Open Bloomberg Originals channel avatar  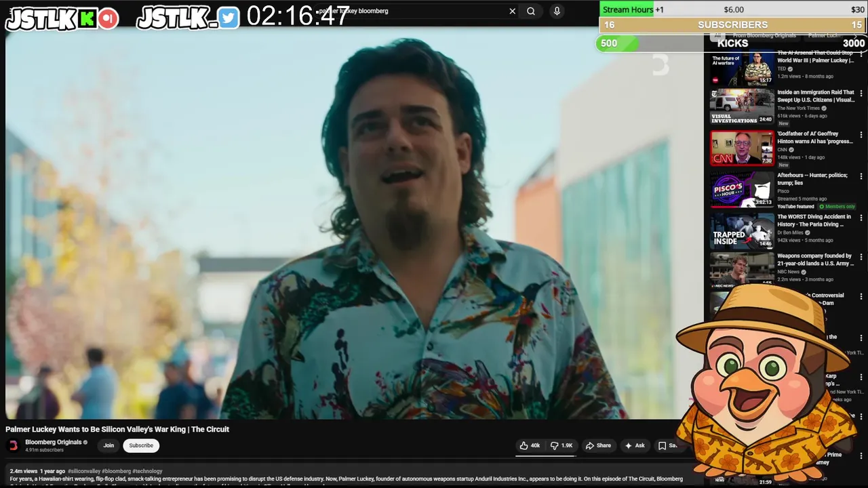(x=13, y=445)
